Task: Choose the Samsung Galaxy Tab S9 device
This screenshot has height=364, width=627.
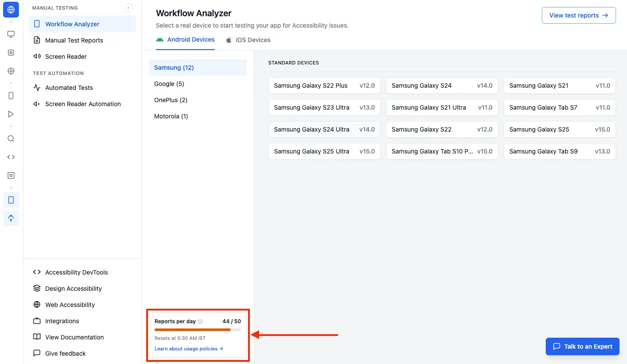Action: point(560,151)
